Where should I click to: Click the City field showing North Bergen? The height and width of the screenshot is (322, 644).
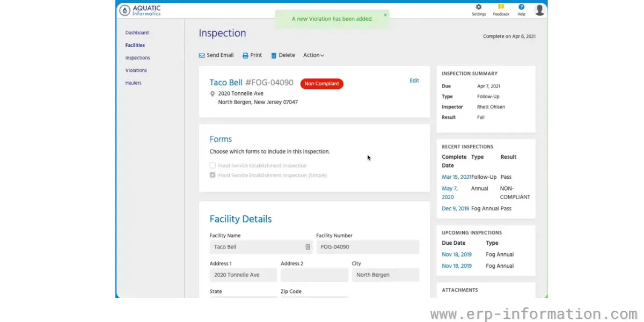(385, 275)
